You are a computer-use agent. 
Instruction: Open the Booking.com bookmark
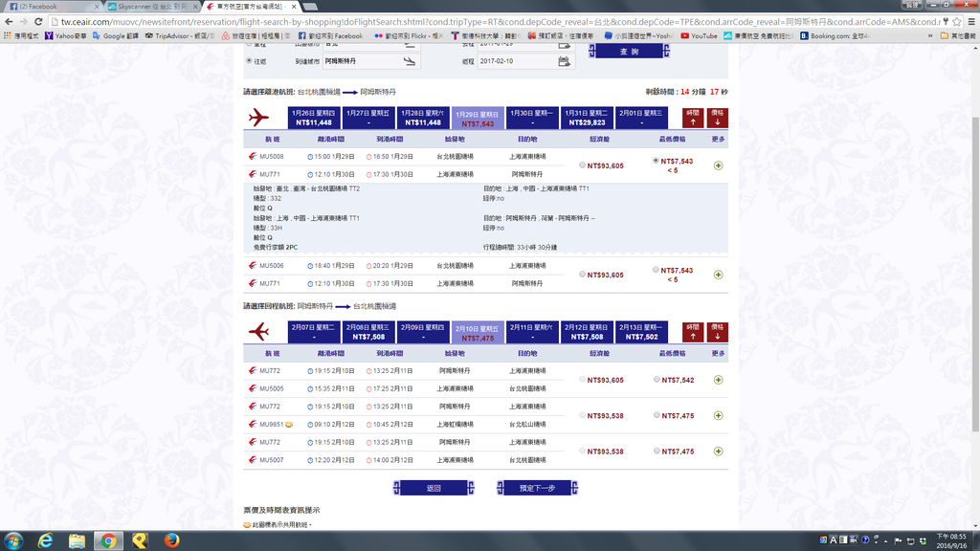pos(835,35)
